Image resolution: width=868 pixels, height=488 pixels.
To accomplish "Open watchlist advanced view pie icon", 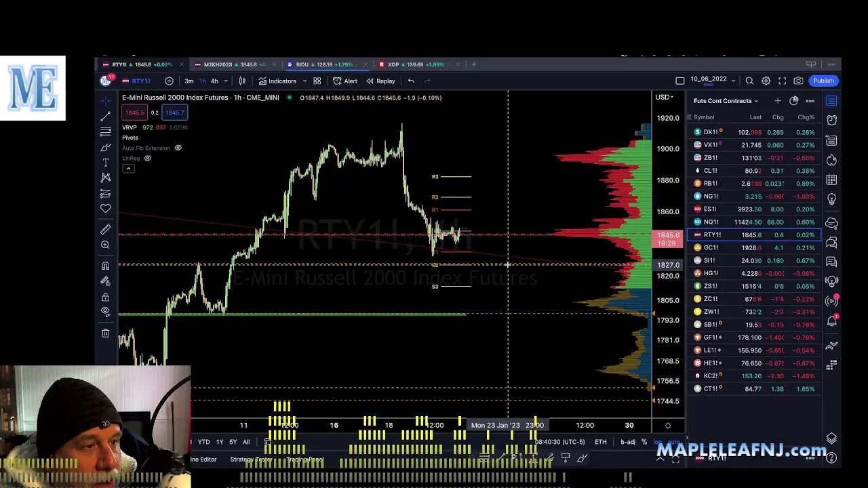I will 794,101.
